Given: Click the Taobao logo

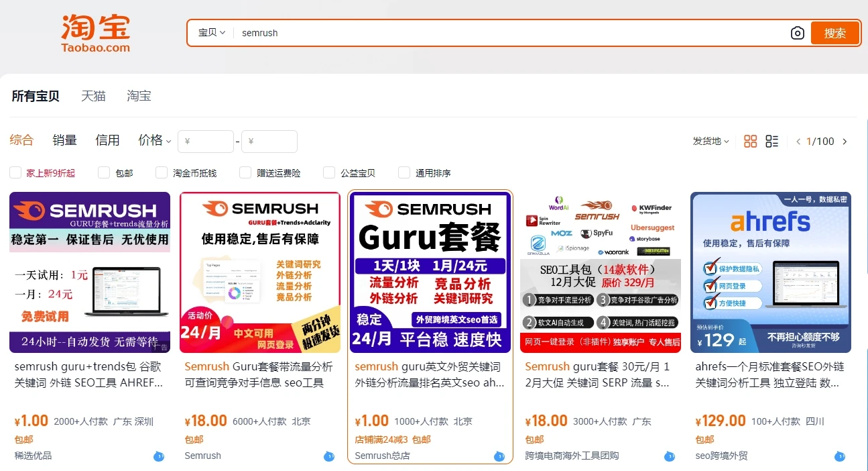Looking at the screenshot, I should coord(96,33).
